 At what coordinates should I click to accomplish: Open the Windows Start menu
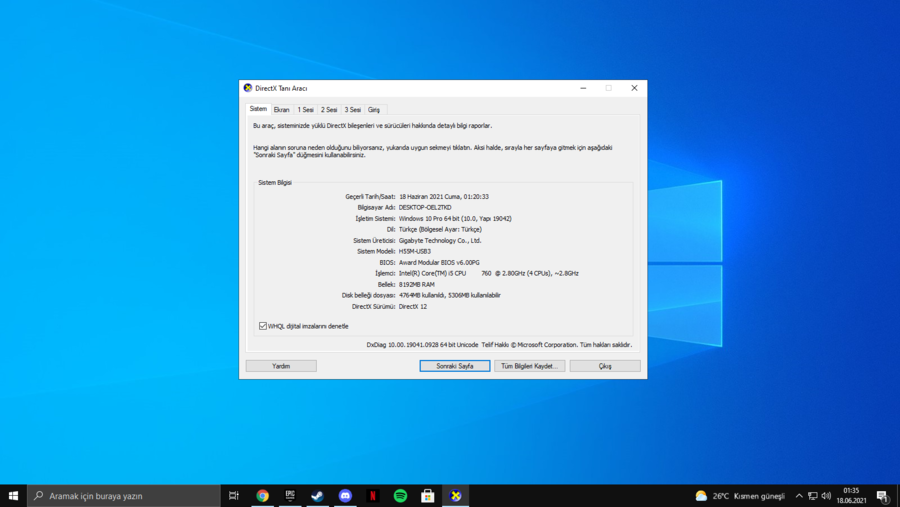13,496
